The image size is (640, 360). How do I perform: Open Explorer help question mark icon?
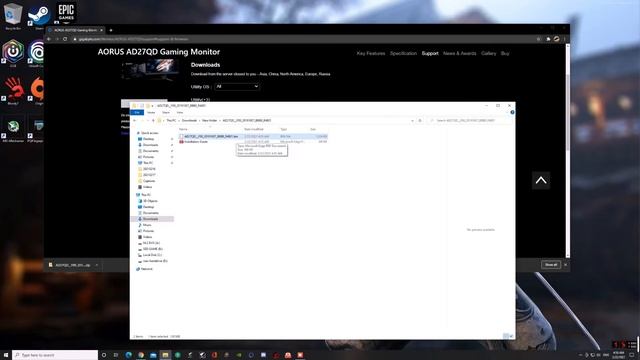[512, 112]
